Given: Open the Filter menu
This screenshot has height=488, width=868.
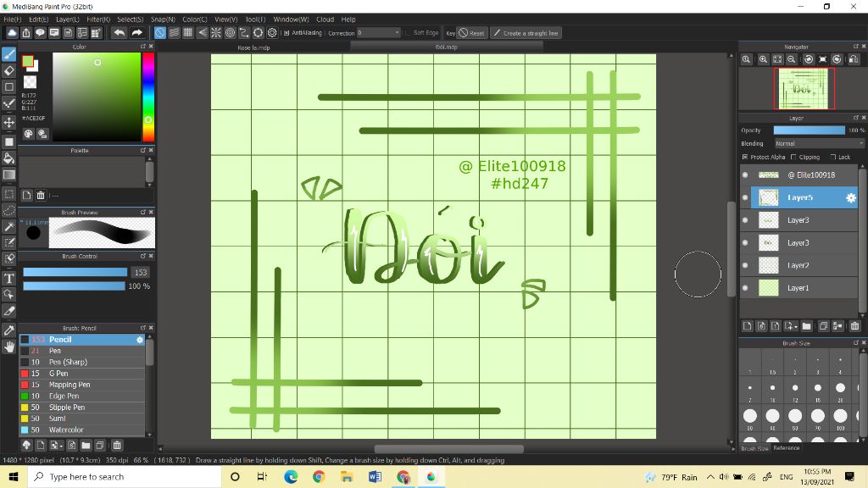Looking at the screenshot, I should pyautogui.click(x=98, y=19).
